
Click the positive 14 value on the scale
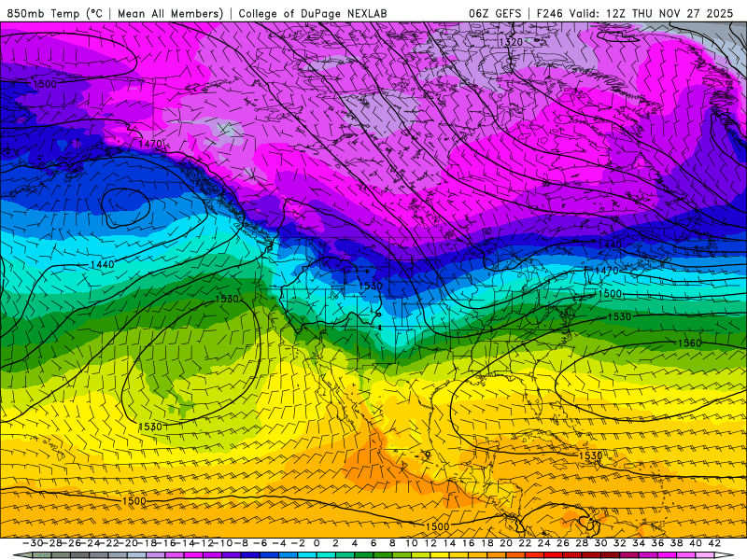449,543
